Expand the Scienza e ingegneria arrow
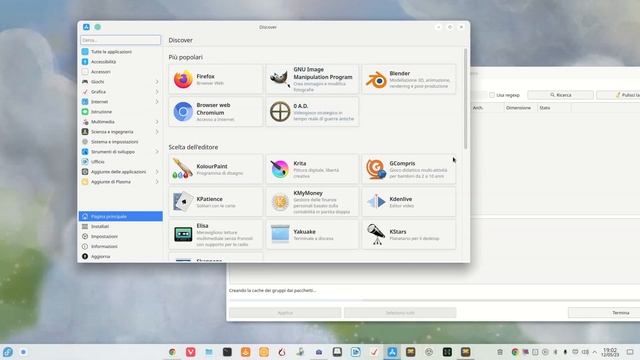Image resolution: width=640 pixels, height=360 pixels. tap(157, 132)
